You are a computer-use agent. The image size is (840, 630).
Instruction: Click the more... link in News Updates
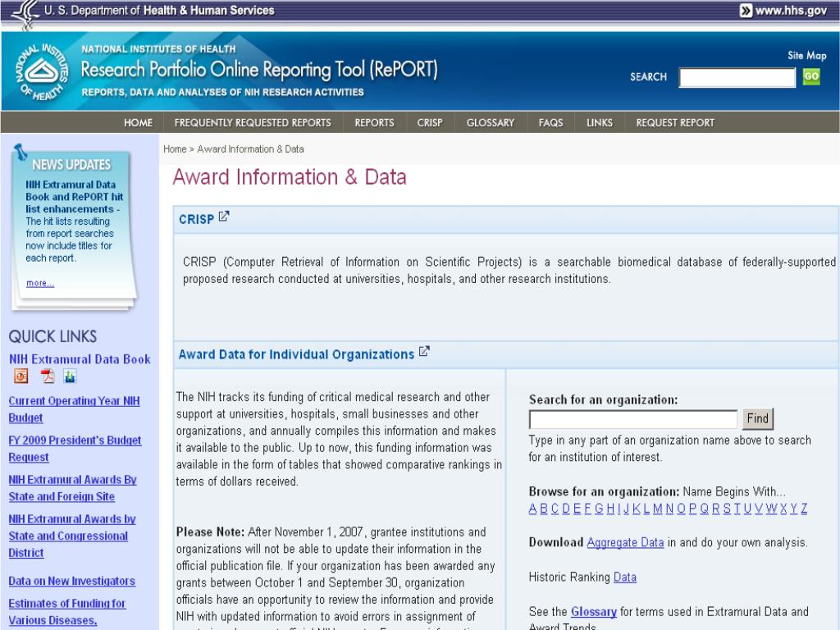coord(40,283)
